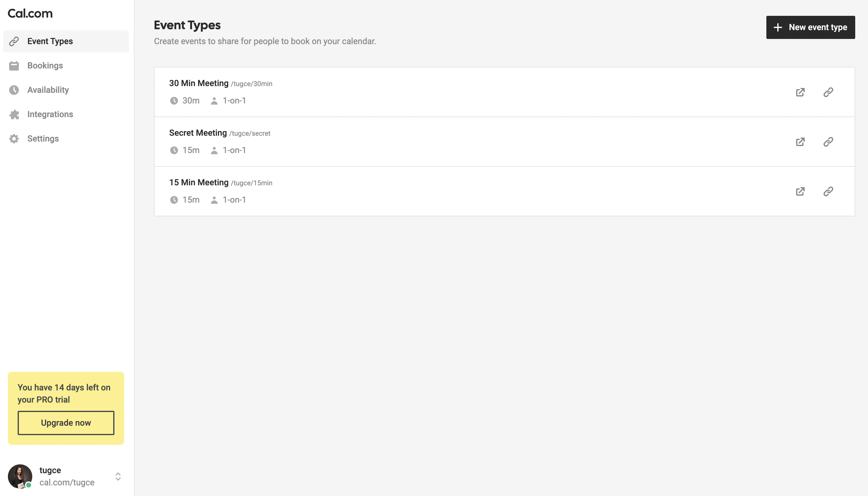Click the Integrations puzzle icon
868x496 pixels.
click(x=14, y=114)
